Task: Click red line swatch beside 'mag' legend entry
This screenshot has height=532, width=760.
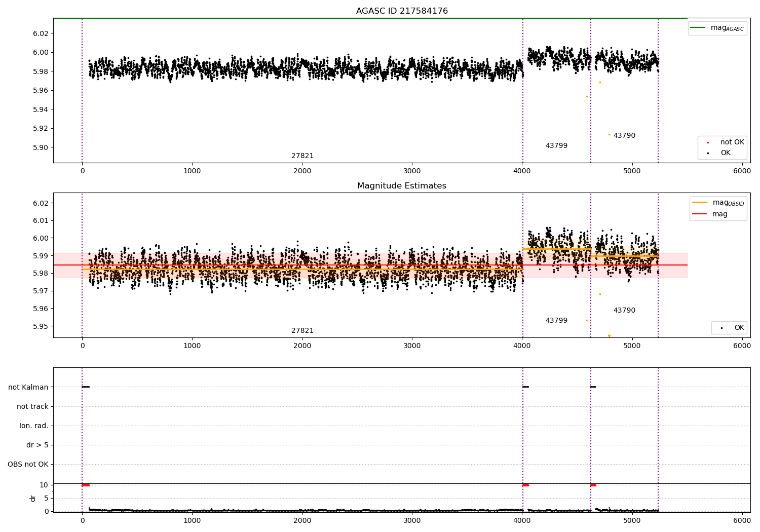Action: point(700,214)
